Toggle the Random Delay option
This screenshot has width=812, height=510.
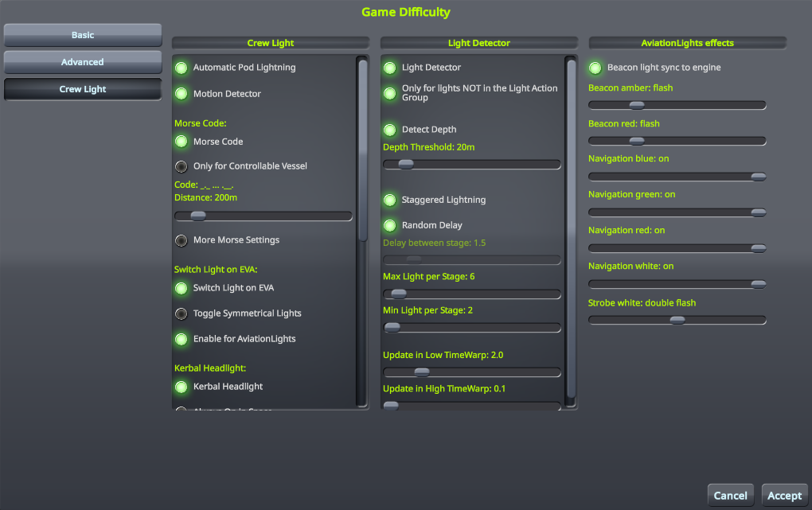click(x=390, y=225)
